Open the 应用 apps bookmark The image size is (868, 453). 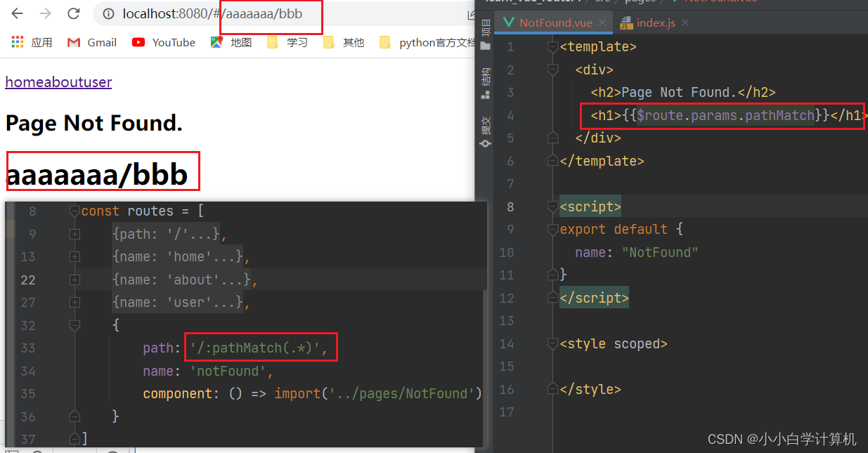click(x=32, y=42)
